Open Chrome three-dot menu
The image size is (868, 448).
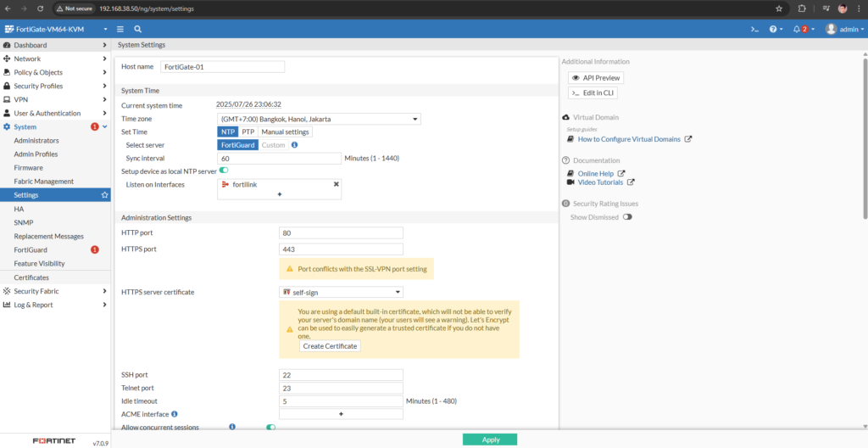[x=860, y=8]
